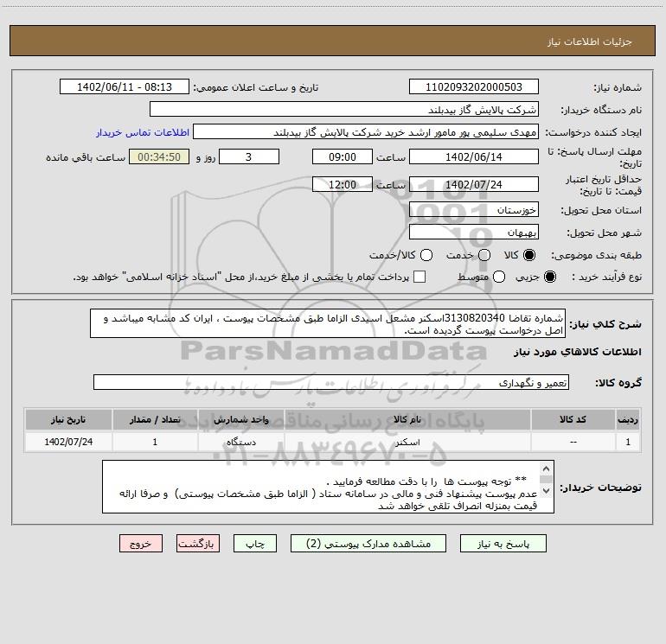Screen dimensions: 666x644
Task: Click the general description text box
Action: click(x=328, y=323)
